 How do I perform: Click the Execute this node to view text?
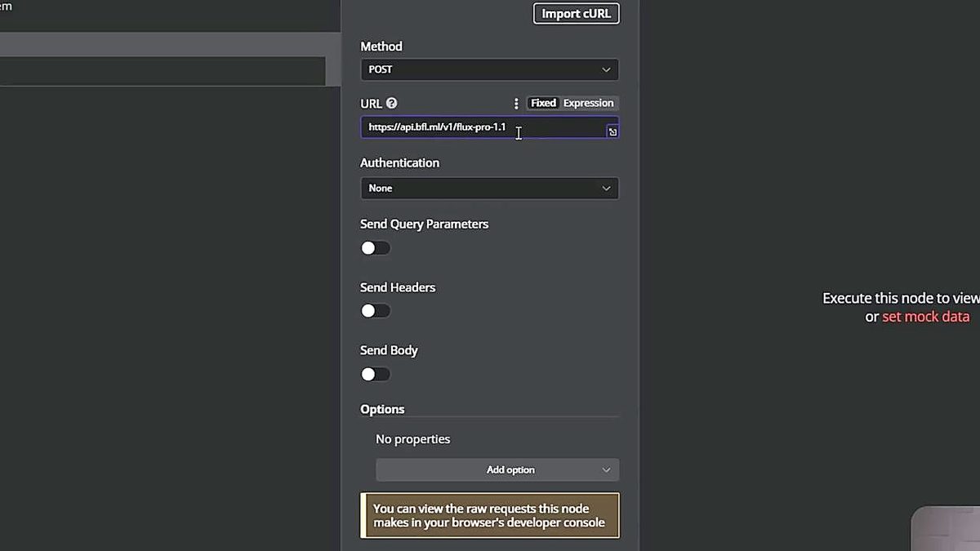pyautogui.click(x=901, y=298)
